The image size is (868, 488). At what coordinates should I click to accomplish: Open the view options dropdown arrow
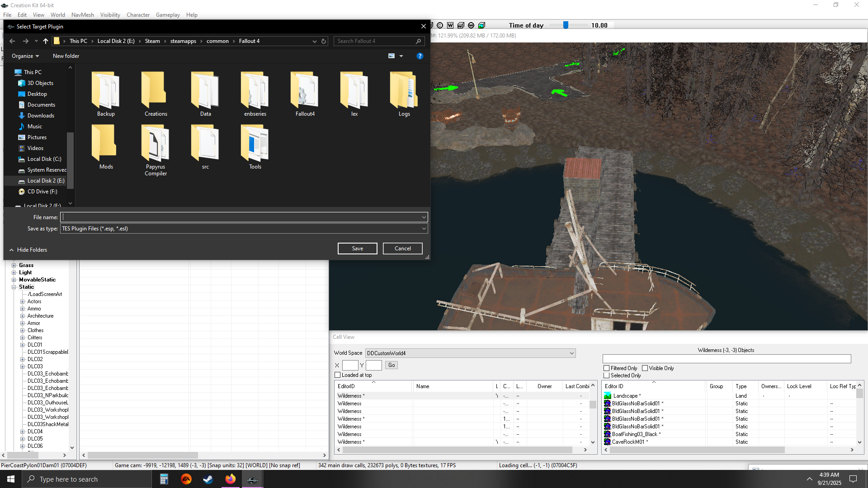pyautogui.click(x=401, y=56)
